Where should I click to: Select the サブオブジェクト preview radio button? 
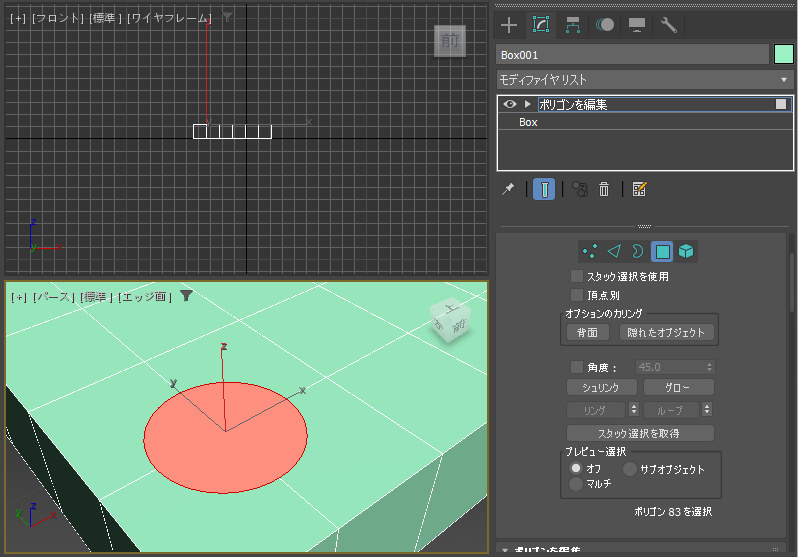tap(630, 469)
